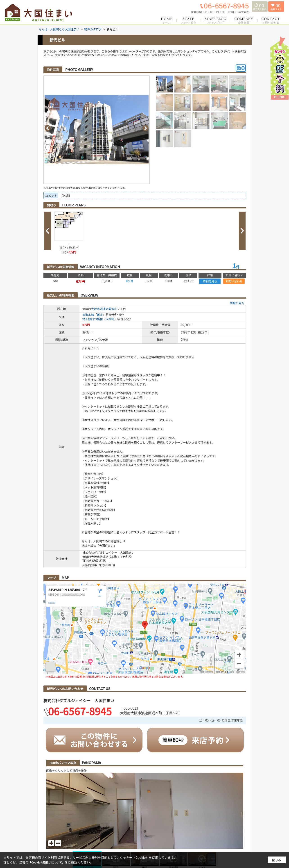Select first thumbnail in second gallery row

(165, 102)
